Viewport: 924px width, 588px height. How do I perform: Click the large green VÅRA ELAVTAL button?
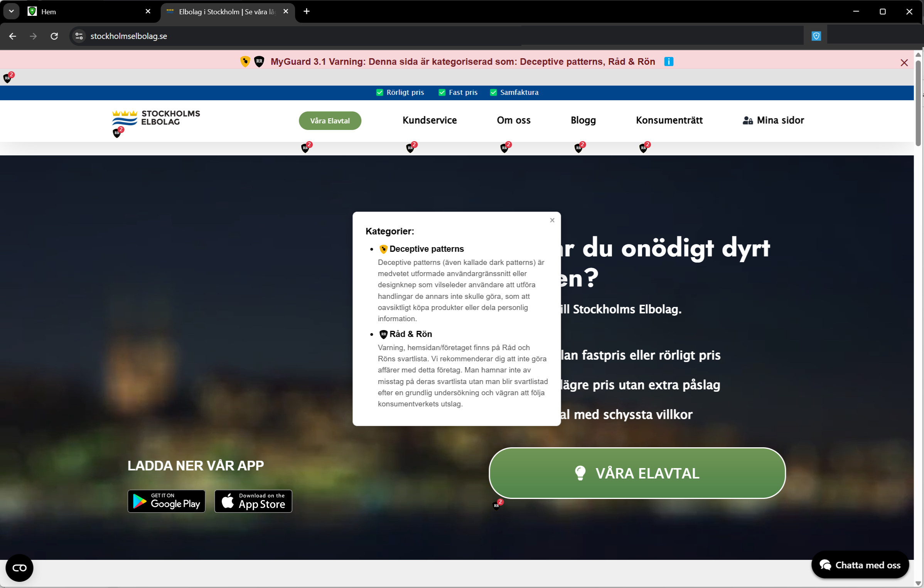click(637, 473)
